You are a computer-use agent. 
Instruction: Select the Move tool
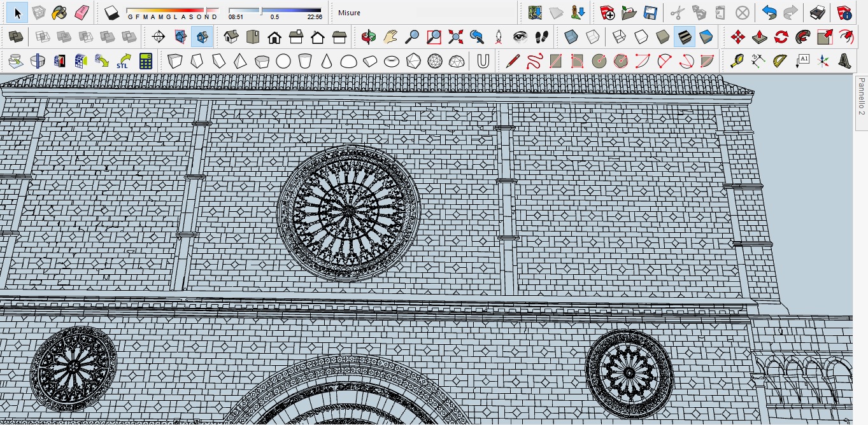coord(738,37)
